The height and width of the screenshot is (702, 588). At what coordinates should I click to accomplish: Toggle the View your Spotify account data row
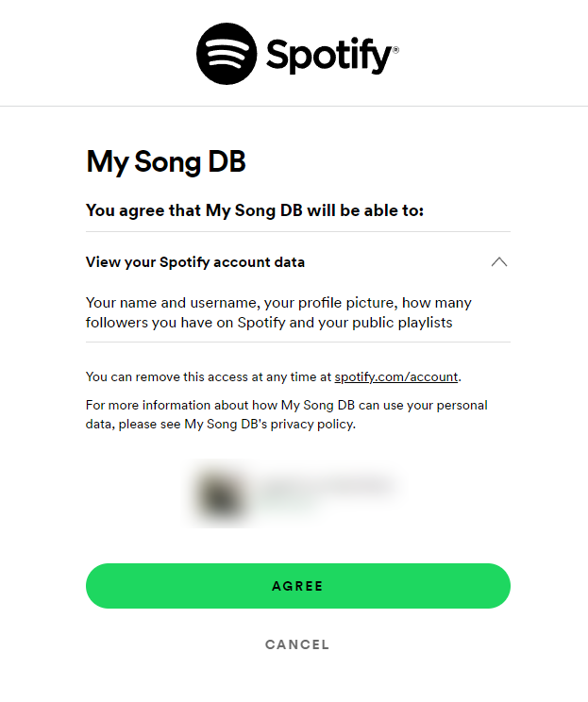pyautogui.click(x=298, y=262)
